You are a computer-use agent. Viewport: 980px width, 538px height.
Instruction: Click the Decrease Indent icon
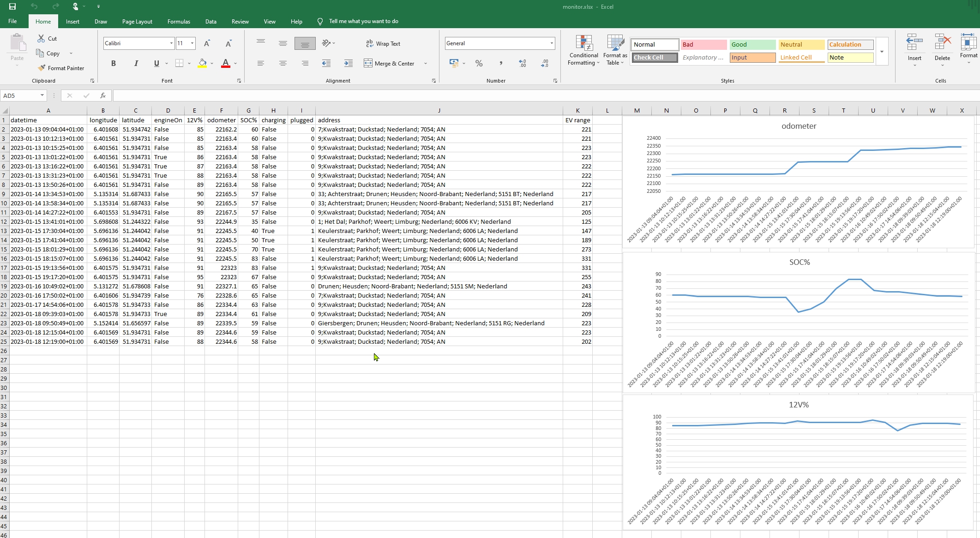tap(326, 63)
